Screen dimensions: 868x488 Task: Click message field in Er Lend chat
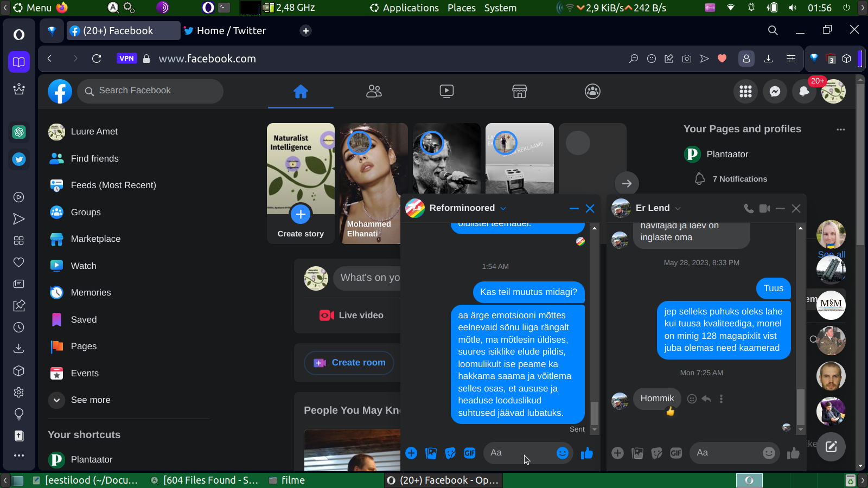point(735,453)
